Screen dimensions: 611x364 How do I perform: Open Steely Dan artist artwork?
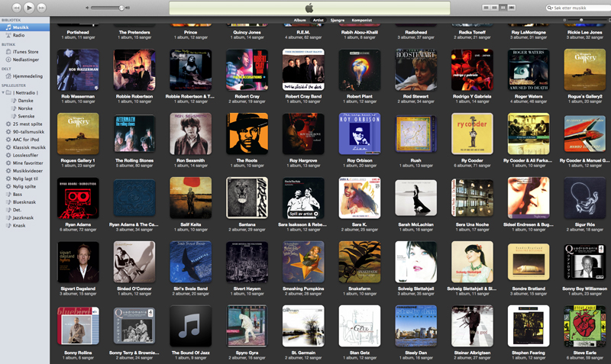(x=415, y=327)
